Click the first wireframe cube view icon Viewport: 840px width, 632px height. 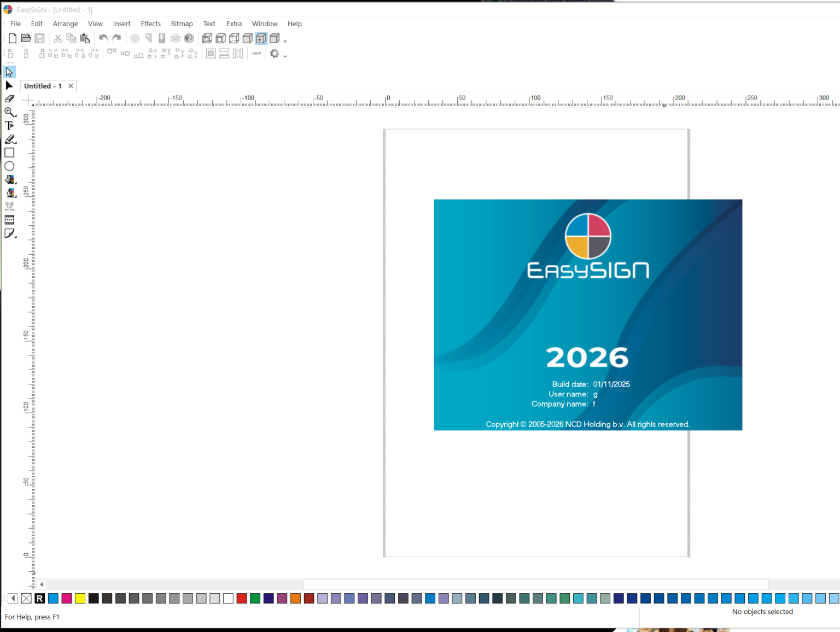point(207,38)
